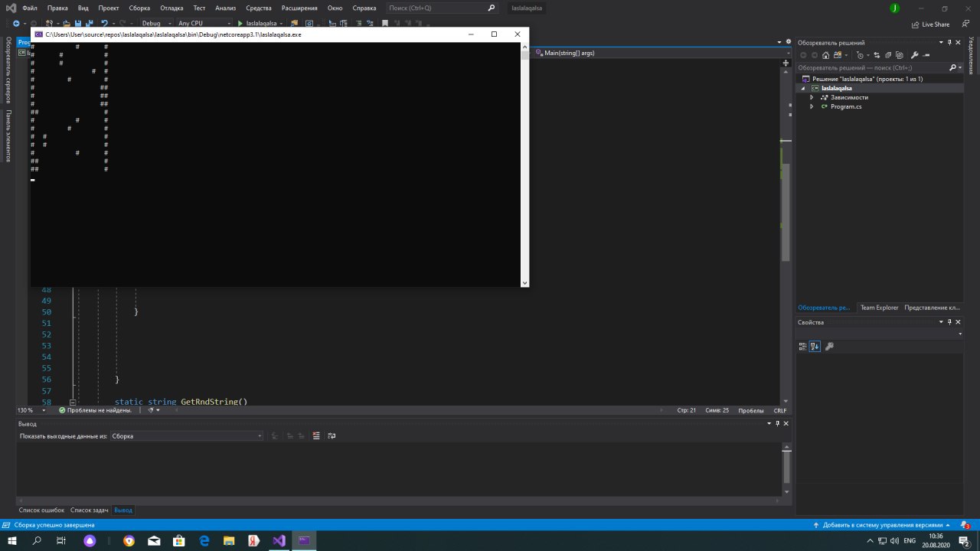Sync with active document icon
This screenshot has width=980, height=551.
[877, 55]
